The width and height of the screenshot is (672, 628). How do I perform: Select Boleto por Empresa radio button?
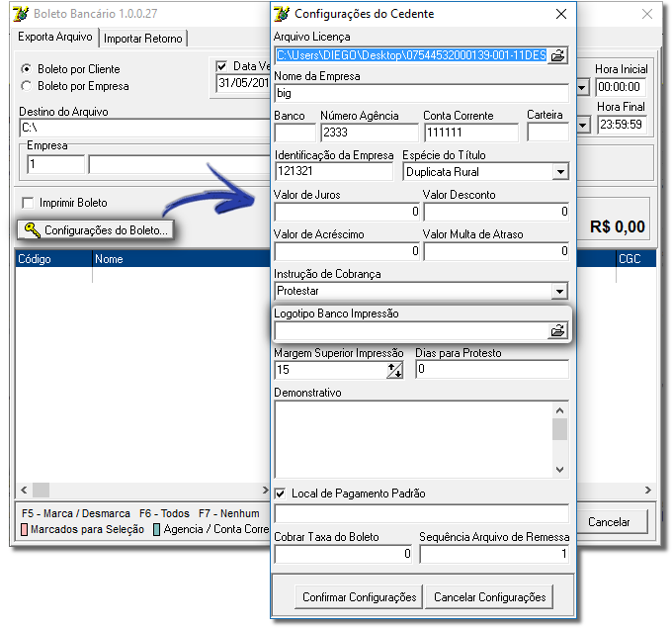(x=27, y=86)
